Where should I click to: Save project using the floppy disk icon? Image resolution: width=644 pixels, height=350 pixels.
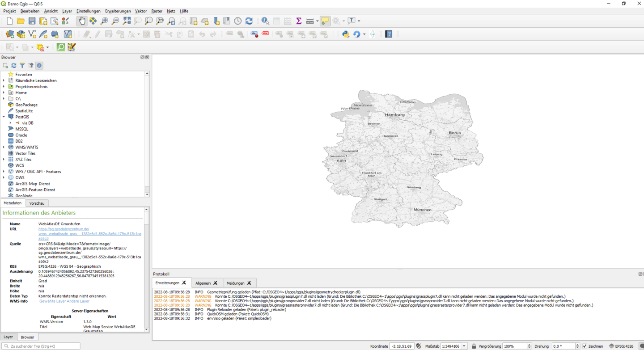32,21
